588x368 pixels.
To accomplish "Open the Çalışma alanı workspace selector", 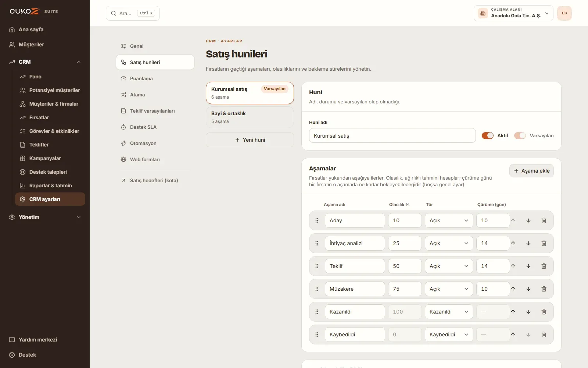I will coord(513,13).
